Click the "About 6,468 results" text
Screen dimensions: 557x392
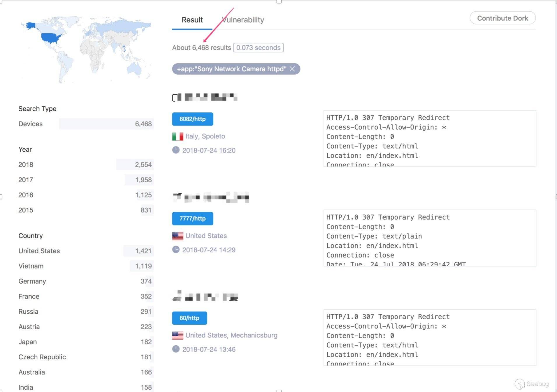click(x=201, y=47)
